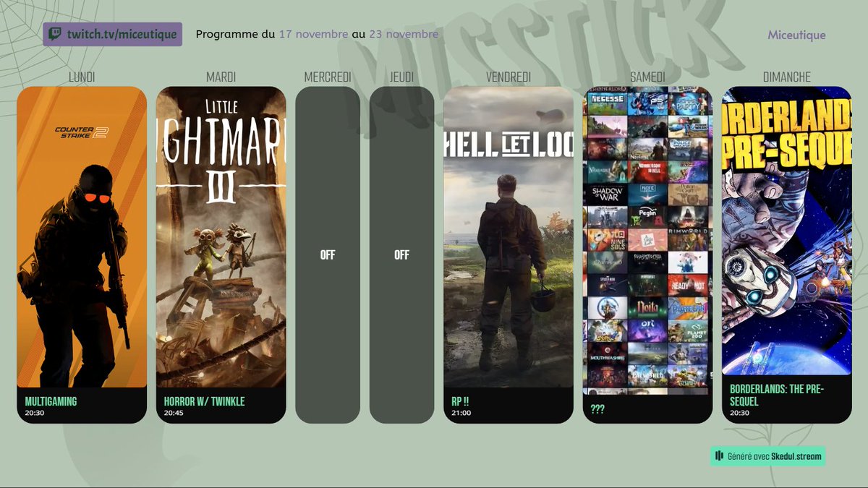
Task: Click the Miceutique channel name
Action: (796, 35)
